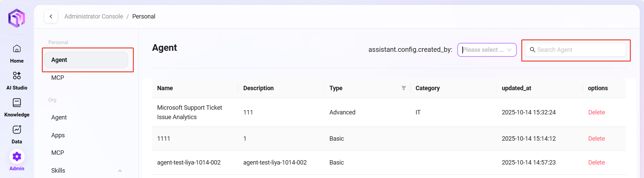Open the Home section icon
The height and width of the screenshot is (178, 644).
17,49
